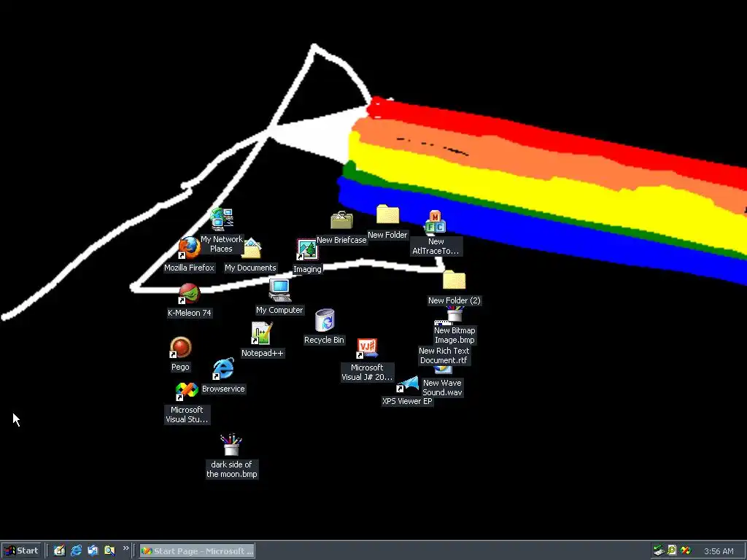Switch to Start Page - Microsoft taskbar button
This screenshot has width=747, height=560.
197,551
